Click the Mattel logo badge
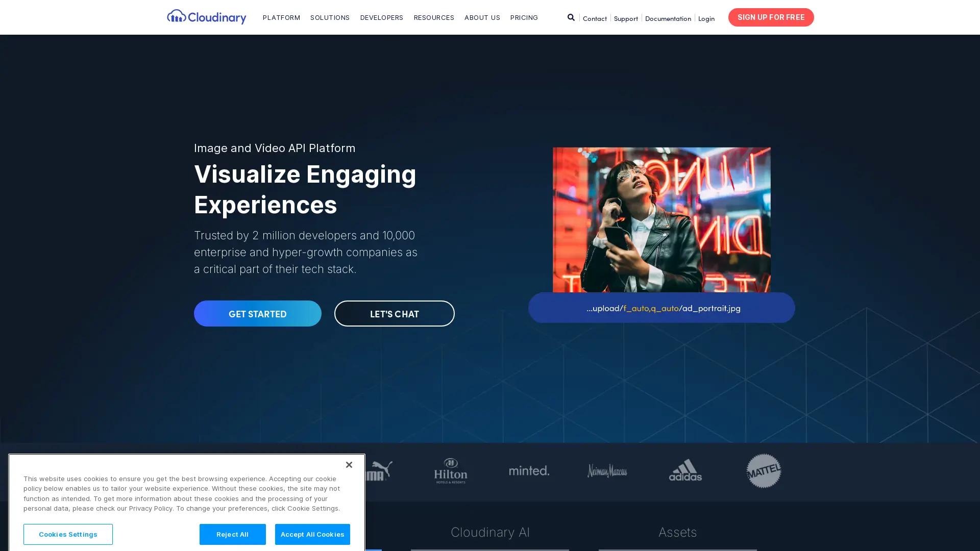The width and height of the screenshot is (980, 551). (x=763, y=470)
